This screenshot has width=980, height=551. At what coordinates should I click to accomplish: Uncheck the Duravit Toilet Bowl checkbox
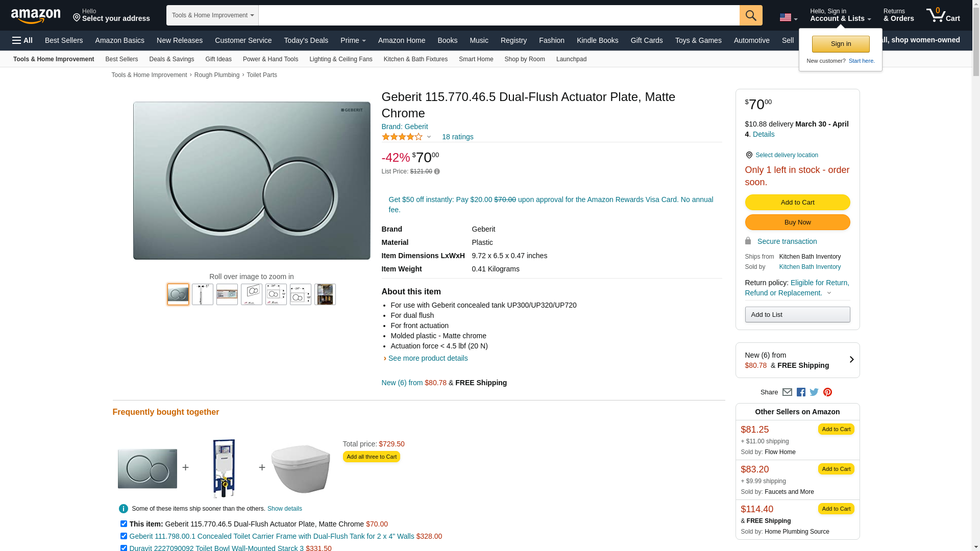[x=124, y=548]
